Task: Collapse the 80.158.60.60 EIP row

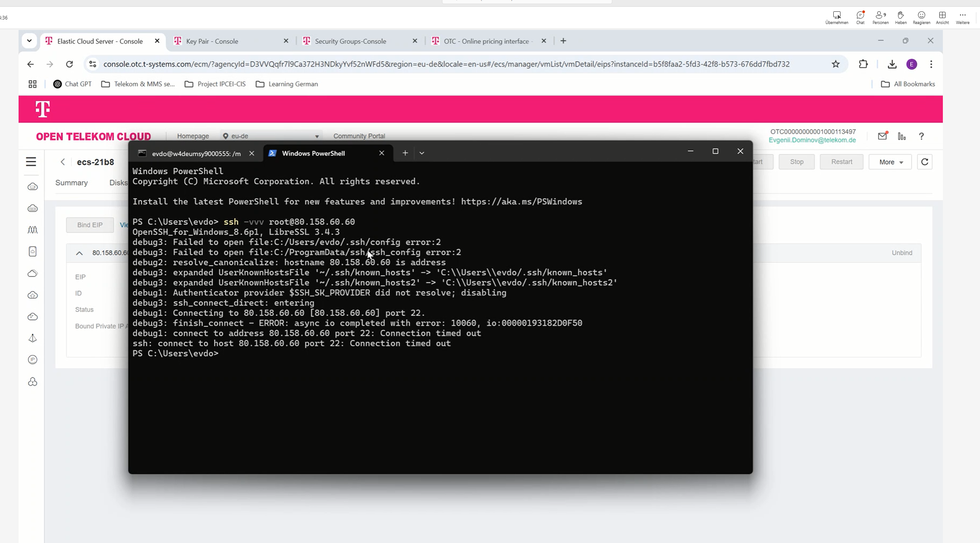Action: coord(79,253)
